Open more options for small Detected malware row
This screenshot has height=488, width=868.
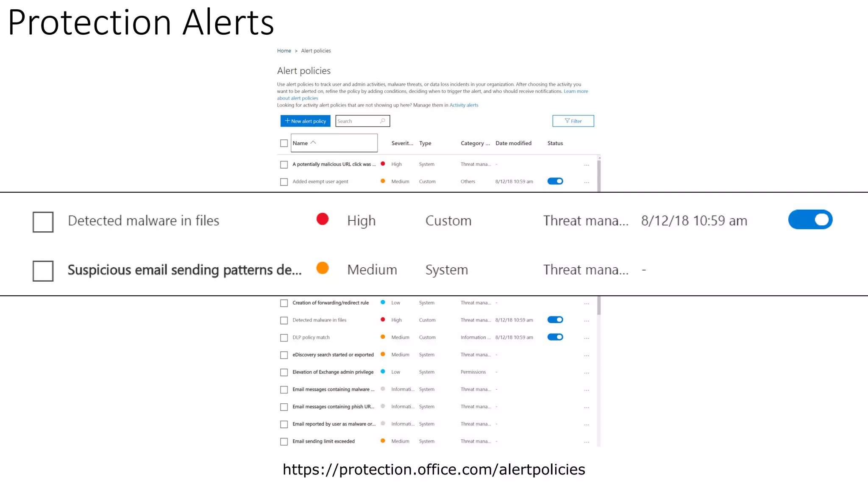pyautogui.click(x=587, y=321)
